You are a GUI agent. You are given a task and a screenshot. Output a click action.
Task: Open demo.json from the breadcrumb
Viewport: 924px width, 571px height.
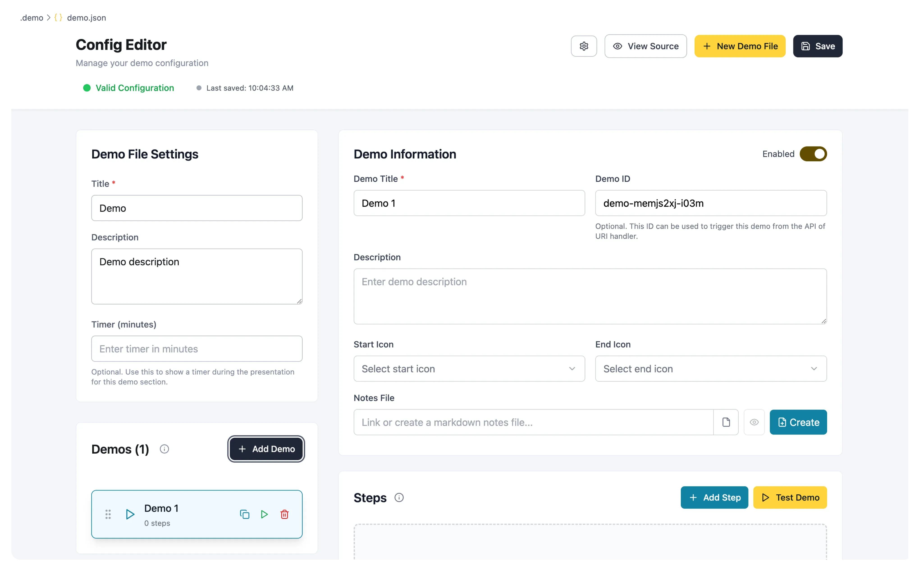click(x=87, y=18)
